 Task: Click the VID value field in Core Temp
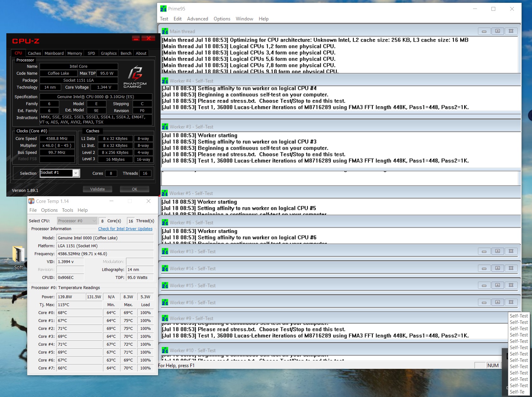pyautogui.click(x=70, y=262)
